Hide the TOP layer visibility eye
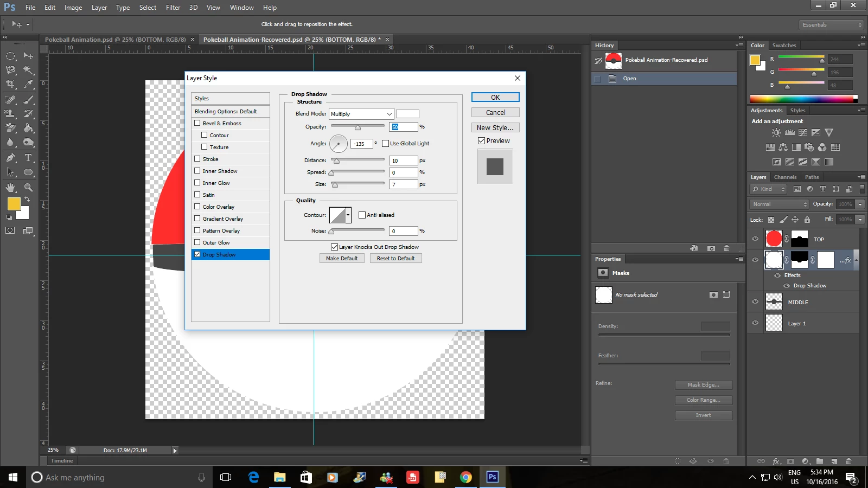868x488 pixels. [755, 239]
